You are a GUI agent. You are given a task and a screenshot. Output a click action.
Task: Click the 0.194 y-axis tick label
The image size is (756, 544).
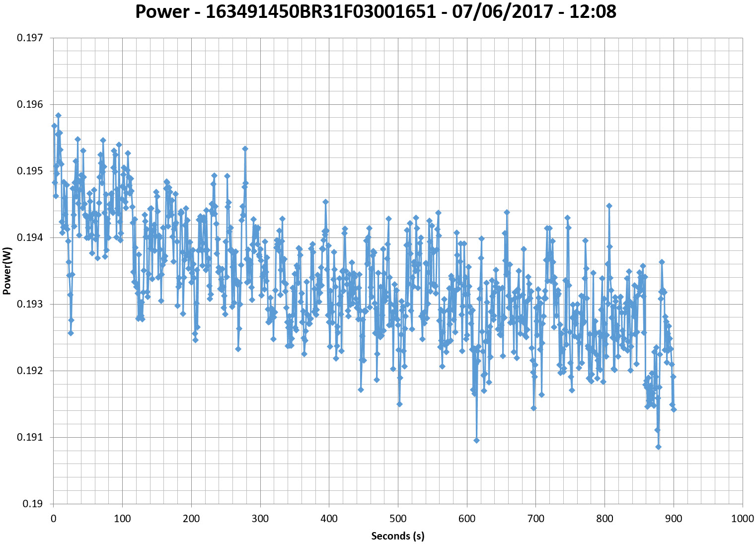point(30,238)
